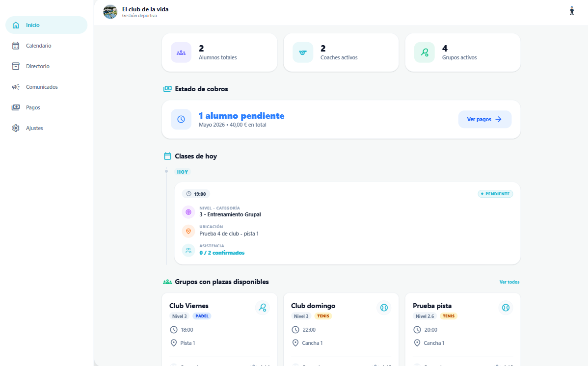The width and height of the screenshot is (588, 366).
Task: Click the calendar icon beside Calendario
Action: pos(16,46)
